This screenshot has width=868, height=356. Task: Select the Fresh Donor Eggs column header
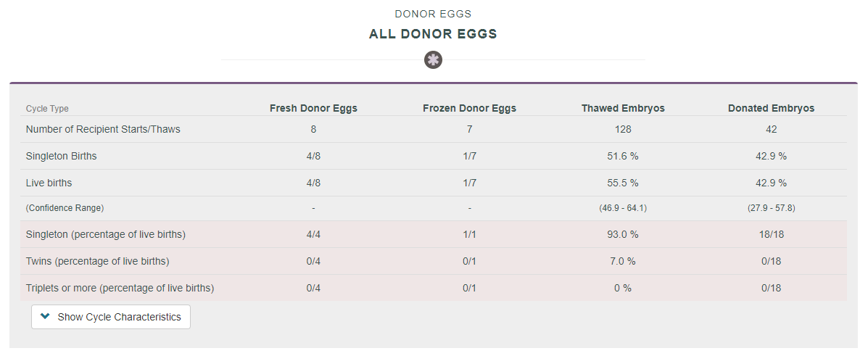click(x=313, y=108)
